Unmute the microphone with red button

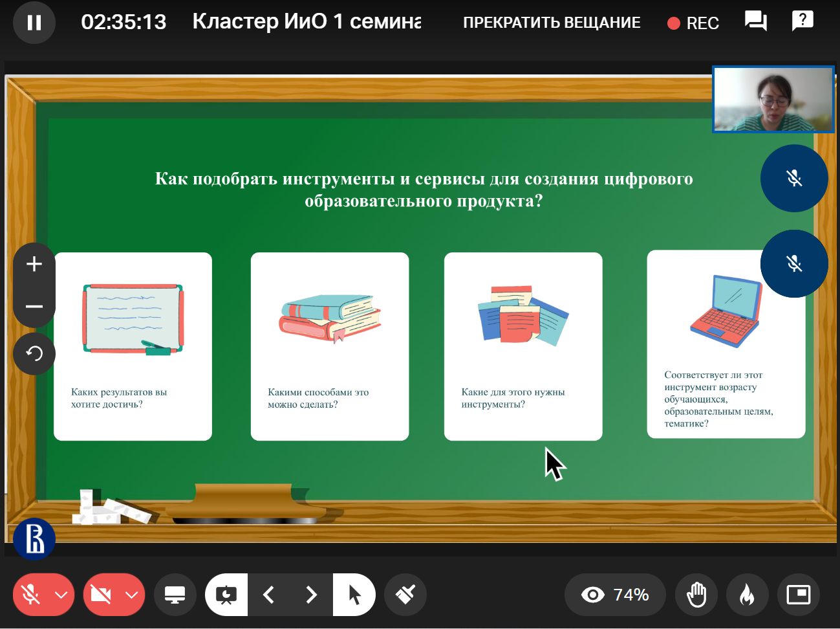pos(30,594)
